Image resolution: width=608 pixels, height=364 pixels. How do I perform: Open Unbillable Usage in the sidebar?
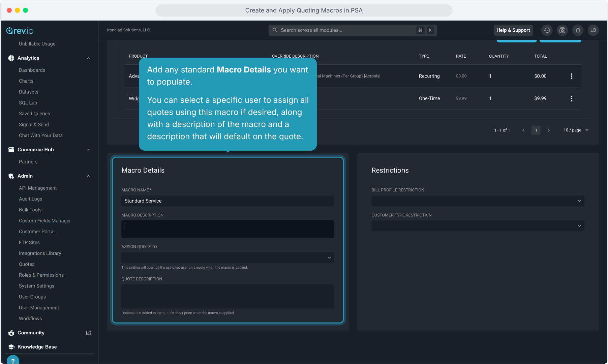pos(37,44)
